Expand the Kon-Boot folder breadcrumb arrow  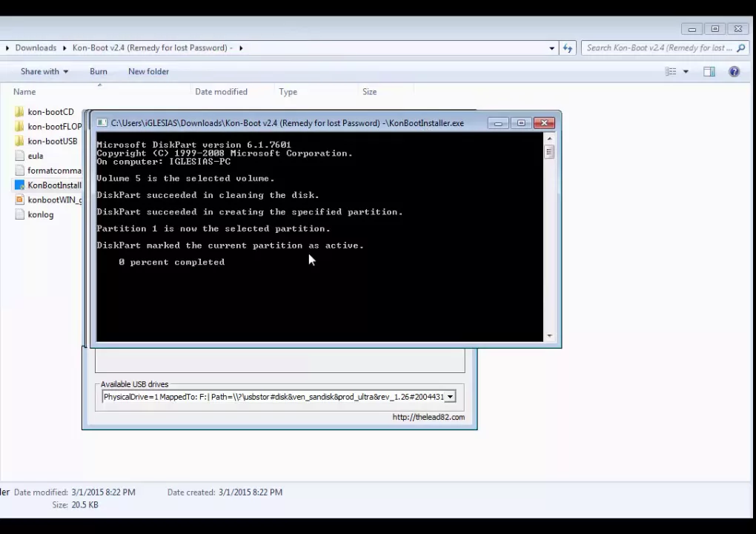(x=241, y=47)
